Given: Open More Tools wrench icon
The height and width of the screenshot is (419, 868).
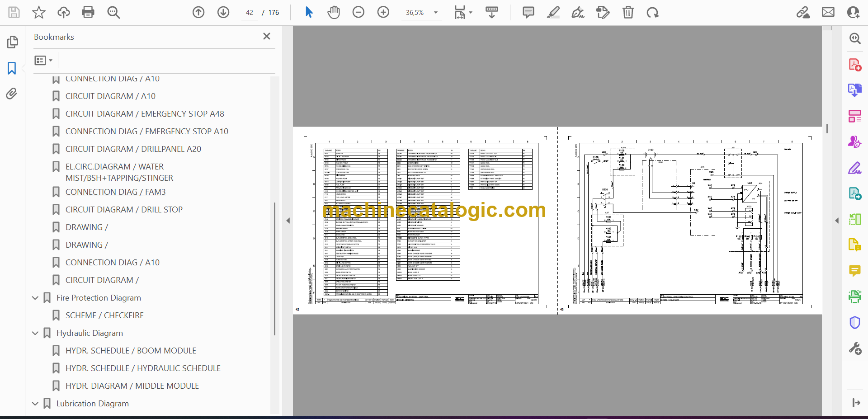Looking at the screenshot, I should pyautogui.click(x=855, y=348).
